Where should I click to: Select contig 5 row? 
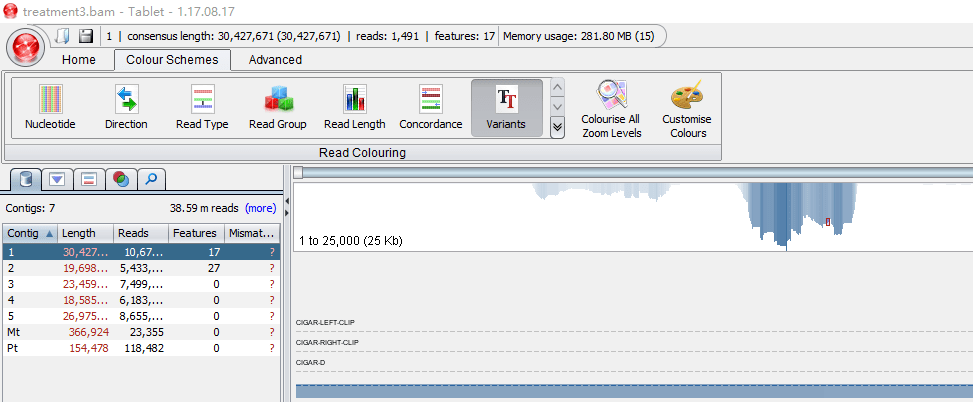[x=141, y=316]
